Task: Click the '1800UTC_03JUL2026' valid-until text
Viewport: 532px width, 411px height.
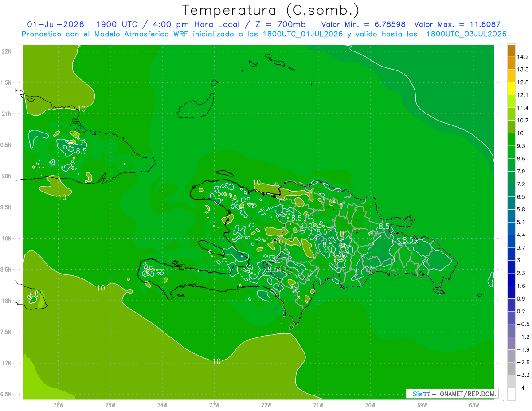Action: click(466, 34)
